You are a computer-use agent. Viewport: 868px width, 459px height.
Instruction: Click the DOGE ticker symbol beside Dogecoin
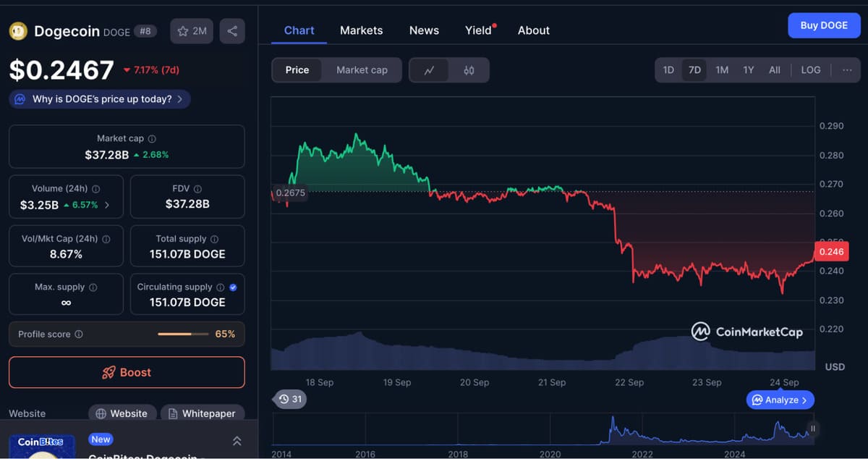pyautogui.click(x=117, y=32)
